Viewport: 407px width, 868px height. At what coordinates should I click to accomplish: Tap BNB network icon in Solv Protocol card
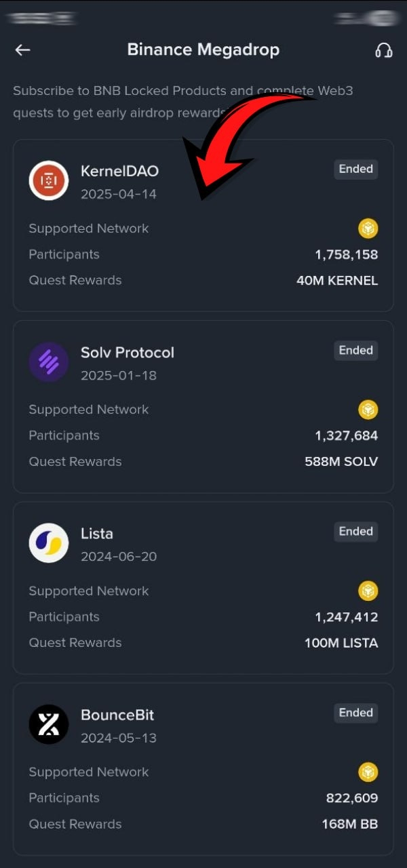368,410
